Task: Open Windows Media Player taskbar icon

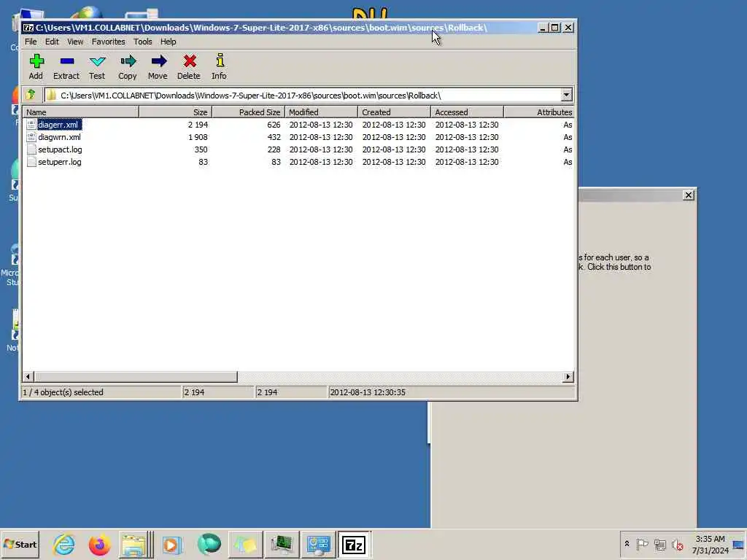Action: [171, 544]
